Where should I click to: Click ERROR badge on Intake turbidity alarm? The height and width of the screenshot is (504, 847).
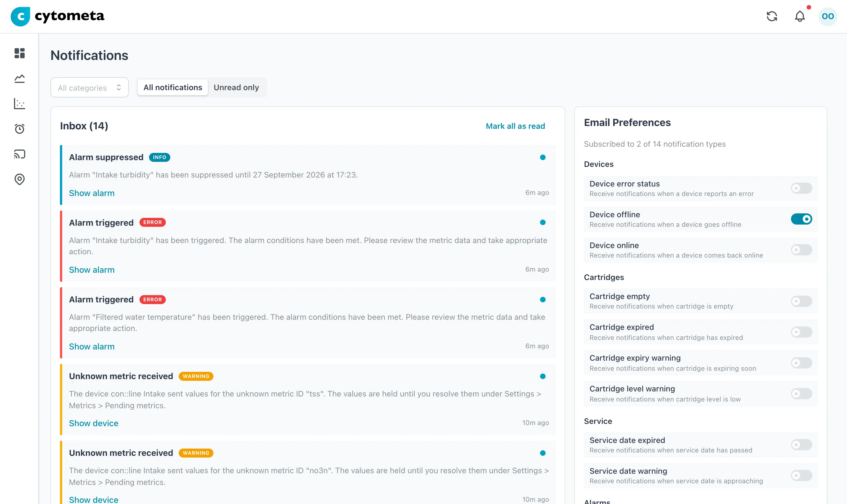tap(152, 222)
